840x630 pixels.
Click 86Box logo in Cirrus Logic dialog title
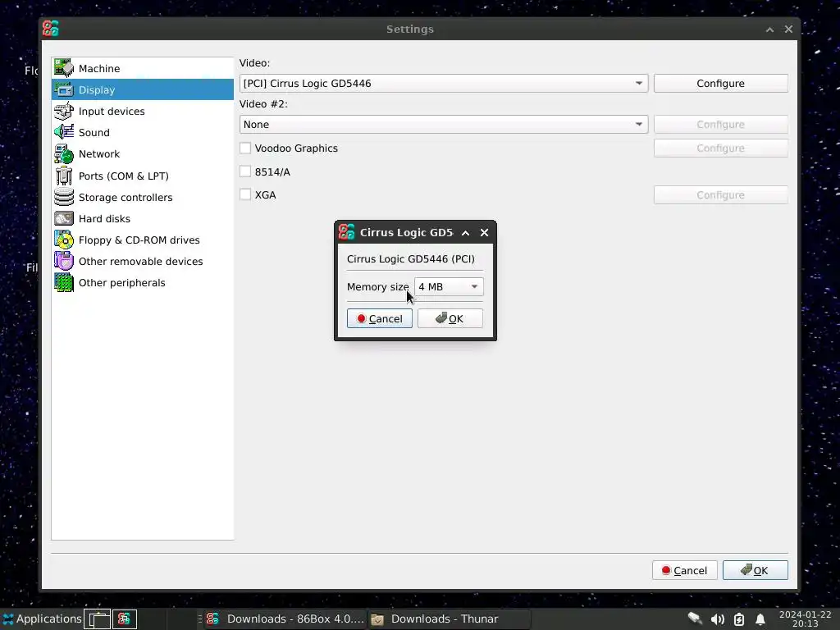click(347, 232)
